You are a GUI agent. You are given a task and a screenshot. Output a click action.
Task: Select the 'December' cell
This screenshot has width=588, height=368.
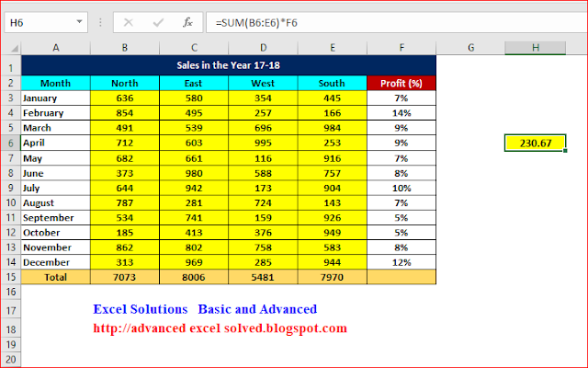tap(56, 262)
